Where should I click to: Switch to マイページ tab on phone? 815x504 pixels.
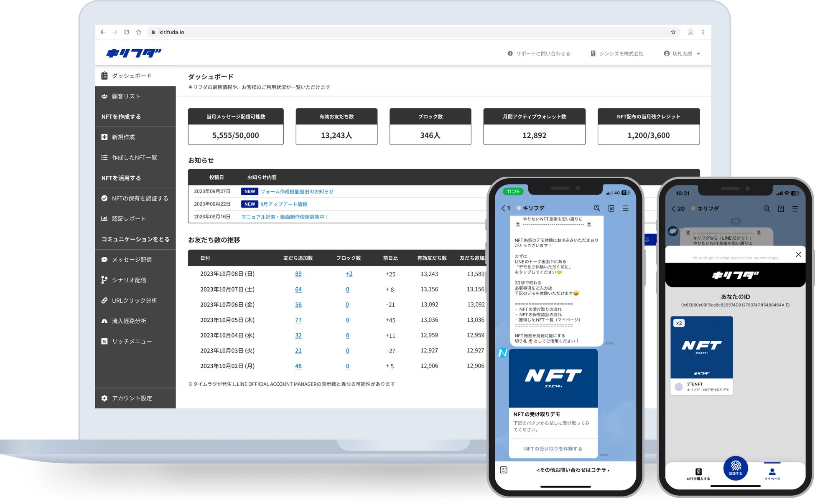[772, 474]
